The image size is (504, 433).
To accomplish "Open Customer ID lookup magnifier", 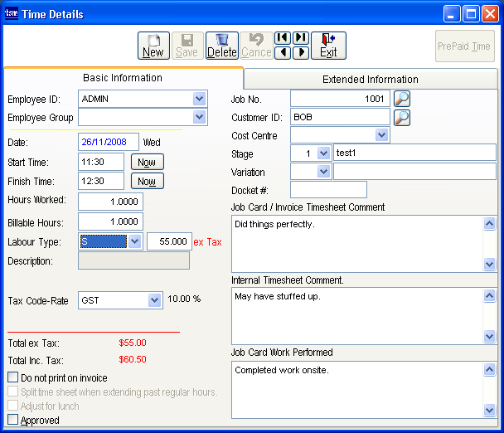I will (402, 117).
